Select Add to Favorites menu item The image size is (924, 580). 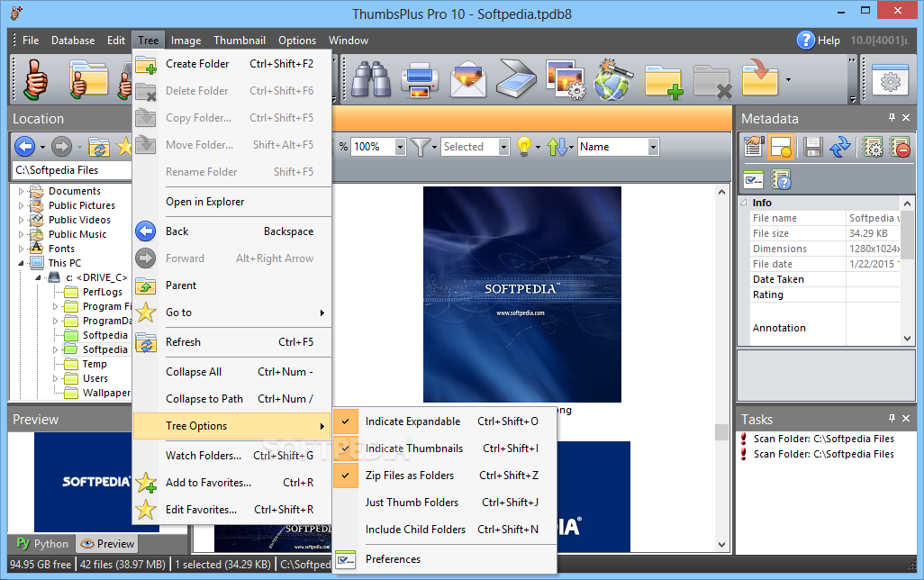[x=232, y=483]
